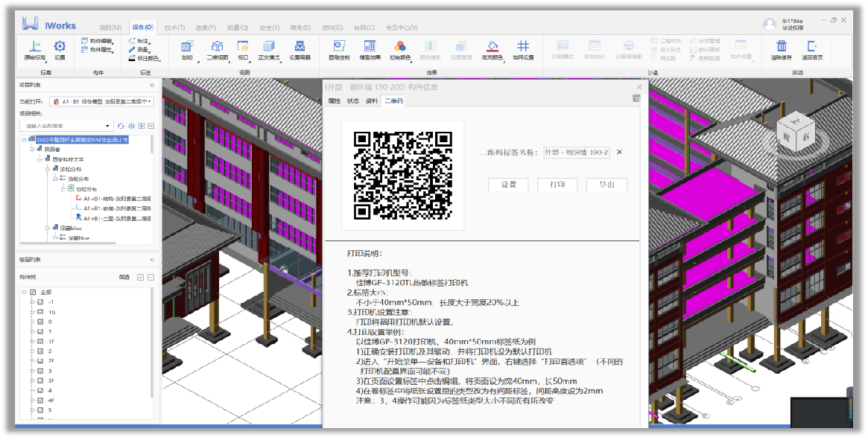The width and height of the screenshot is (868, 440).
Task: Choose the 测量 measure tool
Action: coord(139,50)
